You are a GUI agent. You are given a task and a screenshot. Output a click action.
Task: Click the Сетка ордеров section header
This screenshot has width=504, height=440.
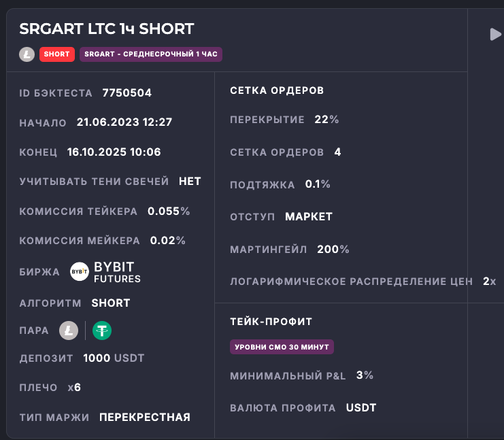tap(277, 90)
